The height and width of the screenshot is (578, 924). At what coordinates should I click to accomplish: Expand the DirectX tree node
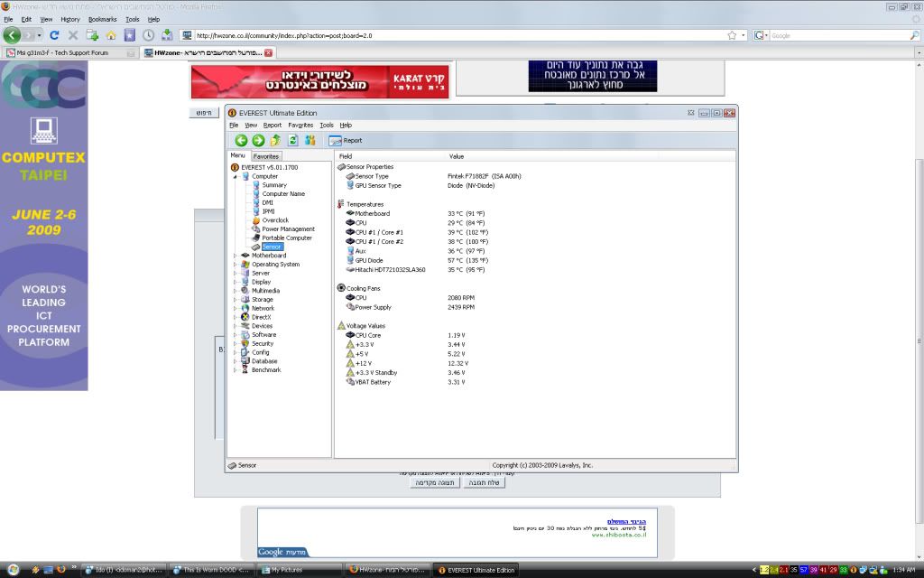pos(236,317)
